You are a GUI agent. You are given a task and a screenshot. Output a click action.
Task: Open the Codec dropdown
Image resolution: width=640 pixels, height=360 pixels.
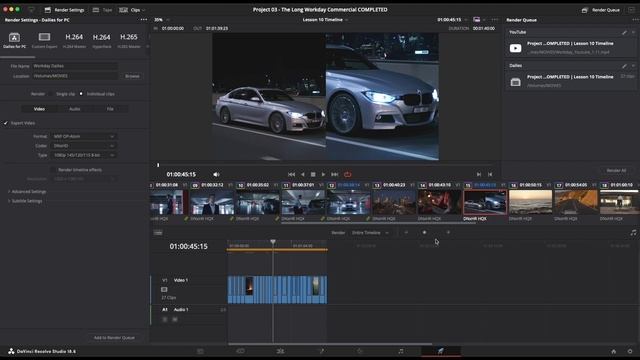(84, 146)
